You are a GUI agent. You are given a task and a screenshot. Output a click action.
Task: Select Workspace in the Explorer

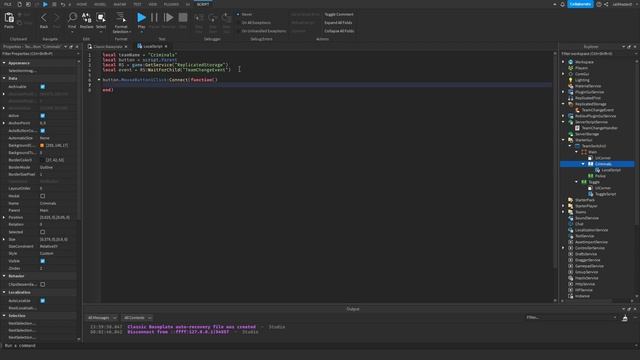click(584, 62)
